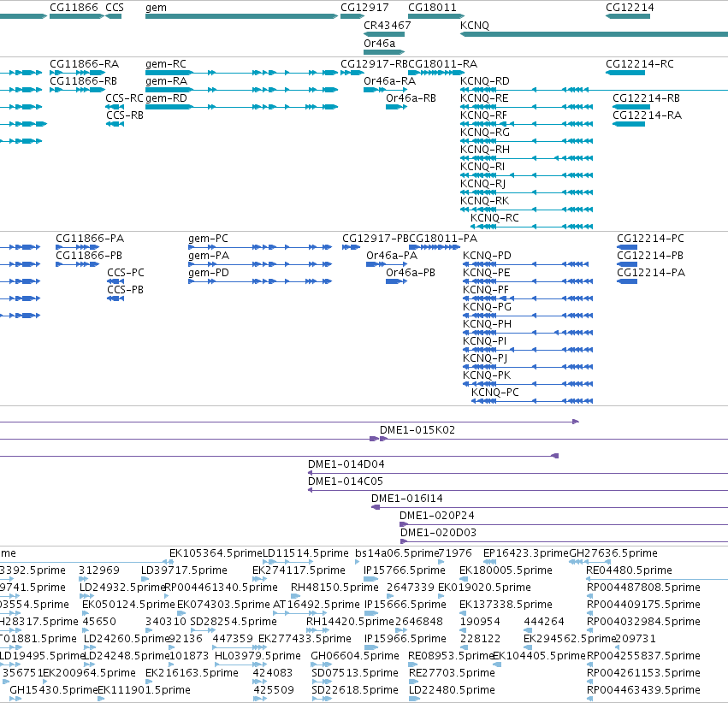Select transcript CCS-RB
728x703 pixels.
pos(115,124)
